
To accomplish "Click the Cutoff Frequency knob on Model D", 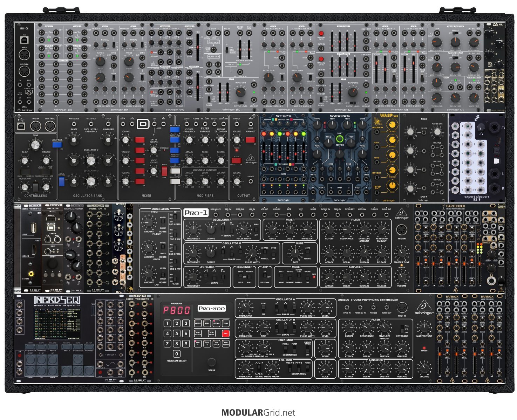I will click(189, 140).
